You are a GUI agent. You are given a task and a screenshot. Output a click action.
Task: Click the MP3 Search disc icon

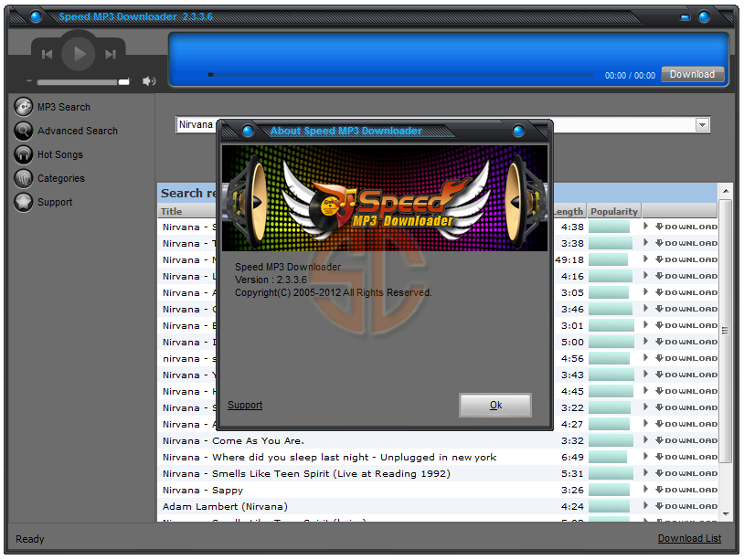tap(23, 107)
